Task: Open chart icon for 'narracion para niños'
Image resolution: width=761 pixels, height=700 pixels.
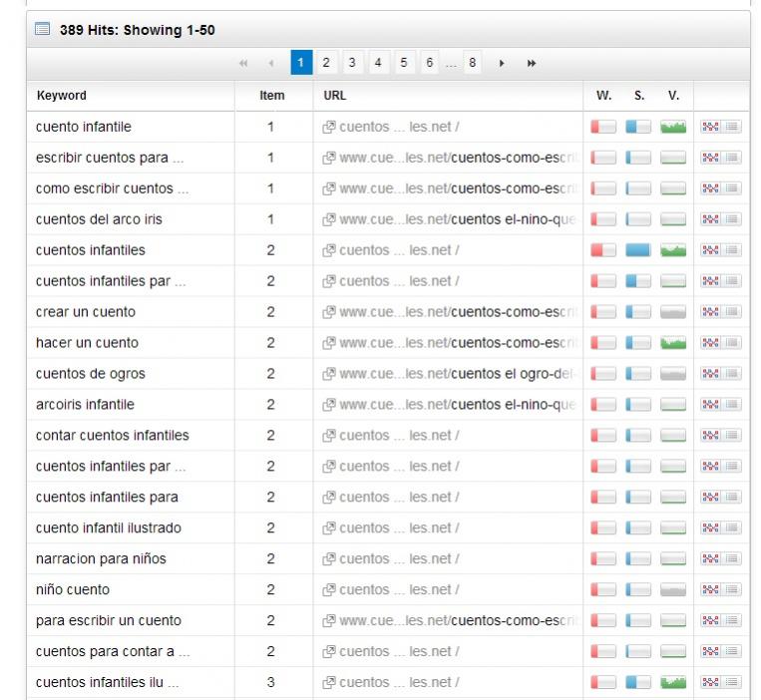Action: point(709,559)
